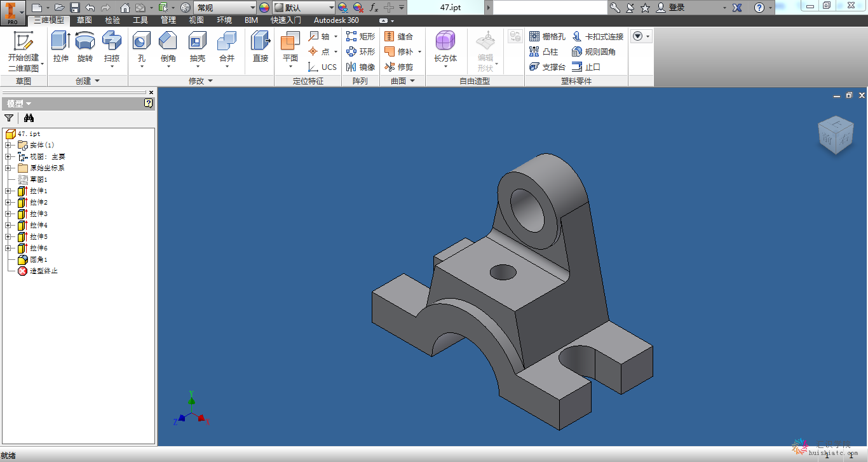Click the appearance color wheel icon

point(264,8)
